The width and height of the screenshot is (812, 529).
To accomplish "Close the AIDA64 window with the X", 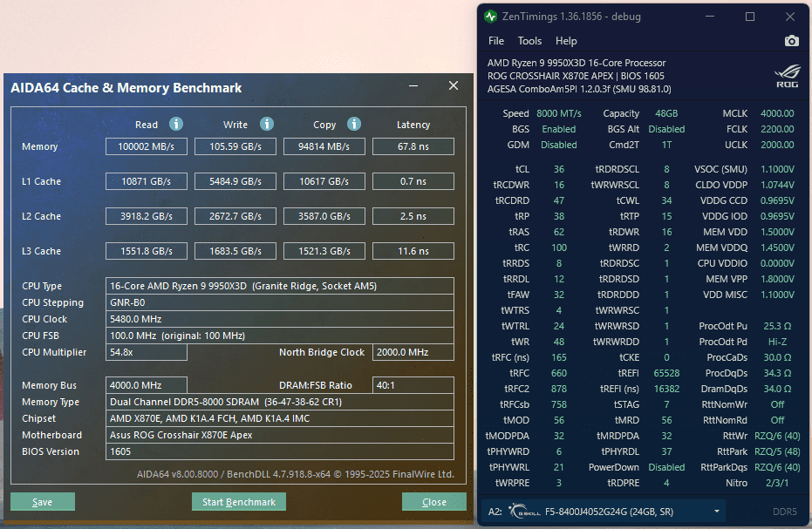I will tap(454, 86).
